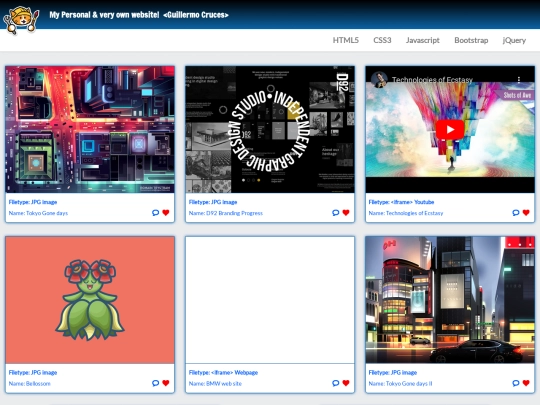Viewport: 540px width, 405px height.
Task: Comment on the BMW web site card
Action: pos(335,383)
